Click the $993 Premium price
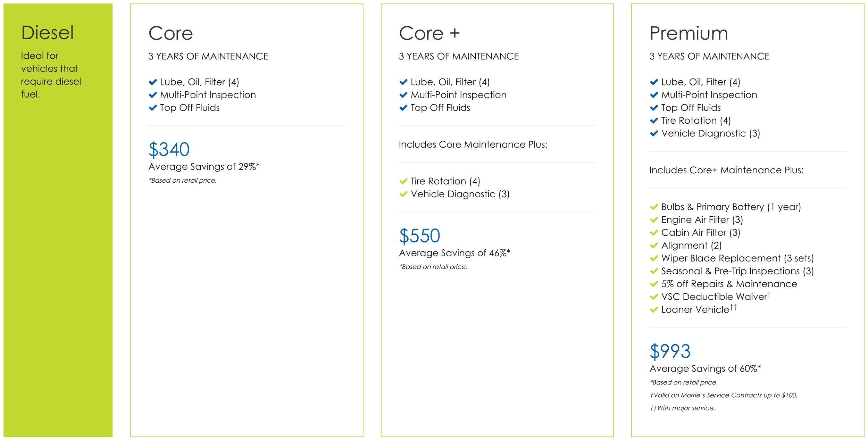868x440 pixels. [670, 351]
